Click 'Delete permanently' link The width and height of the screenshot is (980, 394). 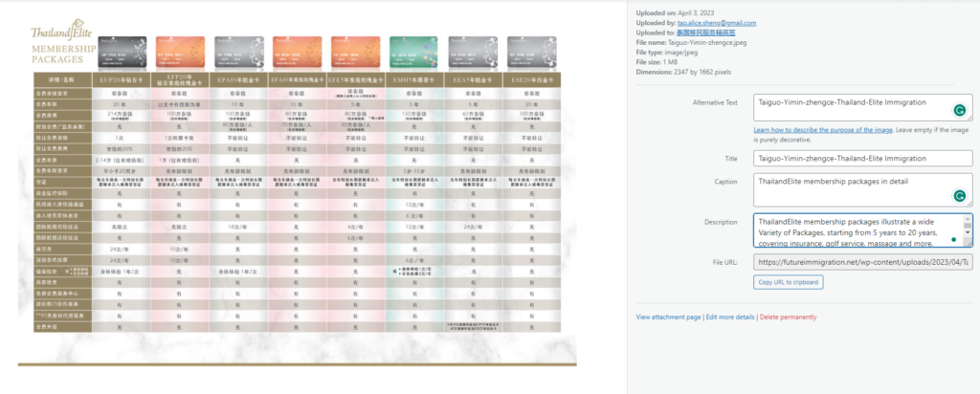pos(788,317)
